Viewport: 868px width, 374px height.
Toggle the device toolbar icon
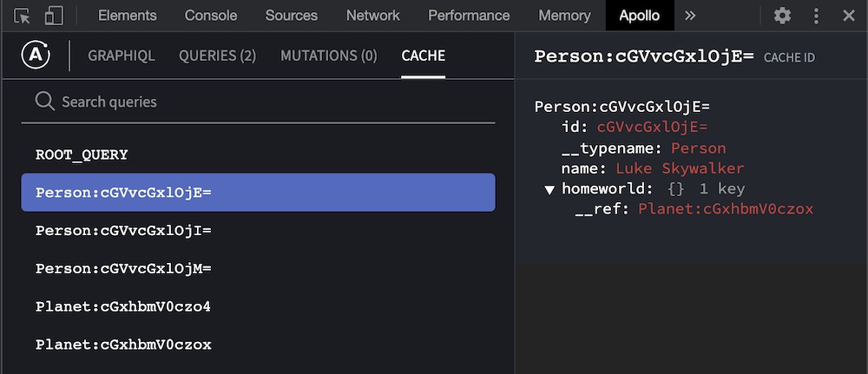[54, 16]
